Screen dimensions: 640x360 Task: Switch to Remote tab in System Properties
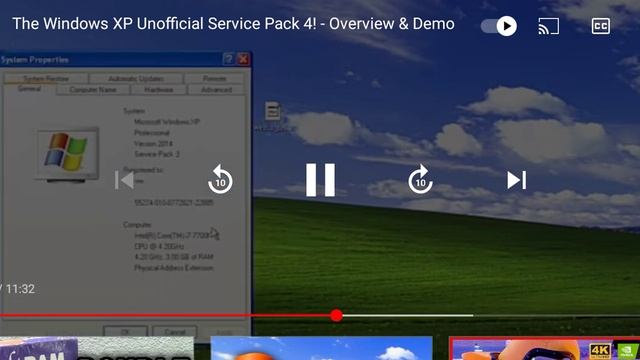(214, 78)
